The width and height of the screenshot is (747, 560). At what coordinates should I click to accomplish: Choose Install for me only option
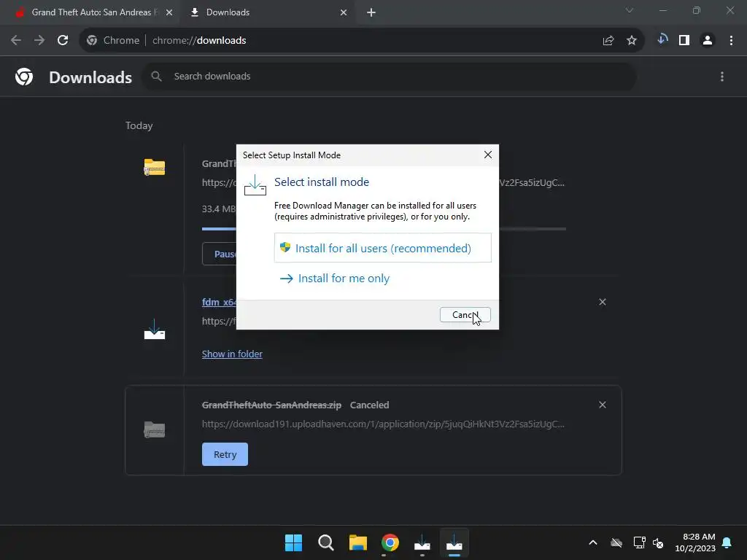pyautogui.click(x=335, y=278)
